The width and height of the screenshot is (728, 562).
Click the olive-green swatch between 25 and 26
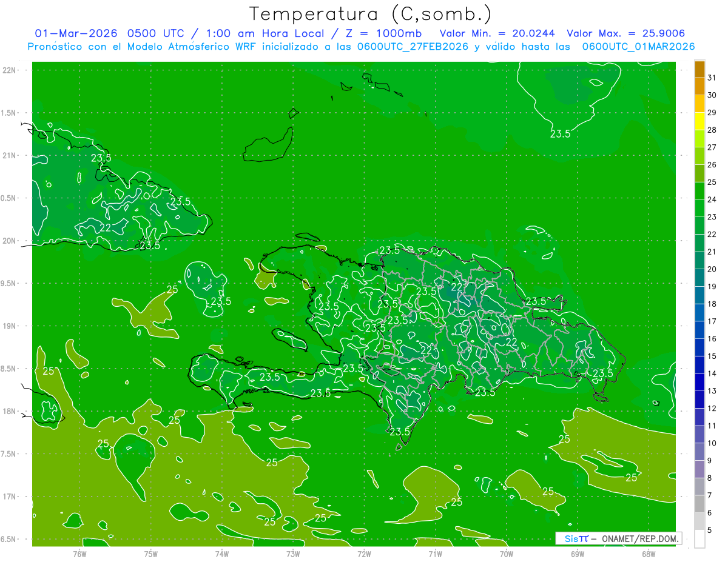[699, 173]
